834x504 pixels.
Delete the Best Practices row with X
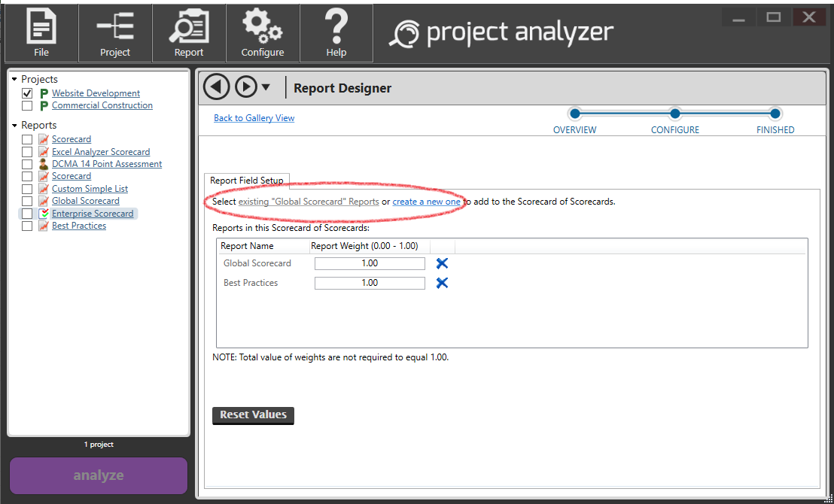(x=443, y=283)
